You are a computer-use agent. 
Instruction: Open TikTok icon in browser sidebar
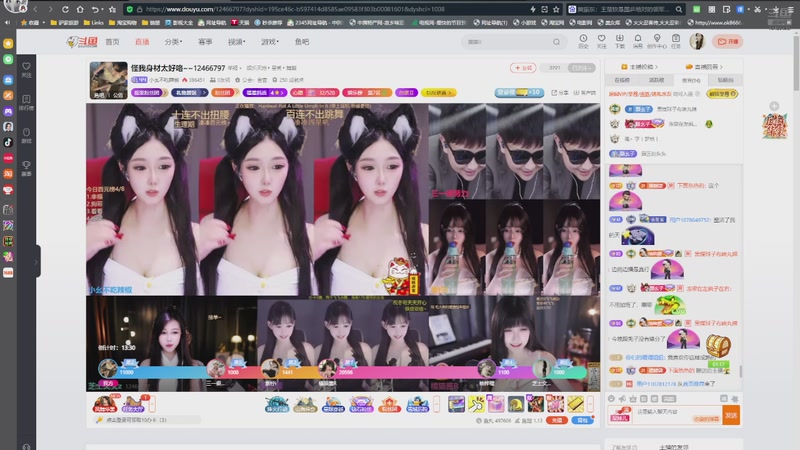[8, 142]
